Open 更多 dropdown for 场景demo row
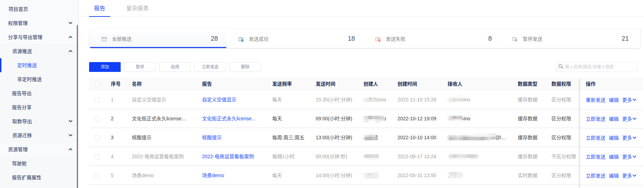Screen dimensions: 644x188 (629, 176)
